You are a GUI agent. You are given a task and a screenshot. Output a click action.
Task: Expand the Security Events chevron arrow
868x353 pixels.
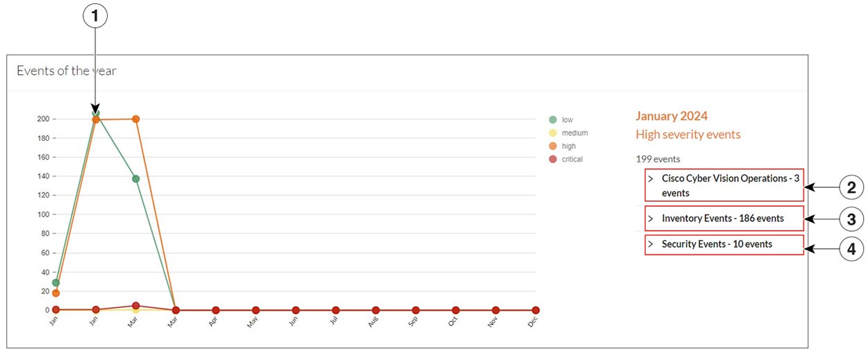651,244
